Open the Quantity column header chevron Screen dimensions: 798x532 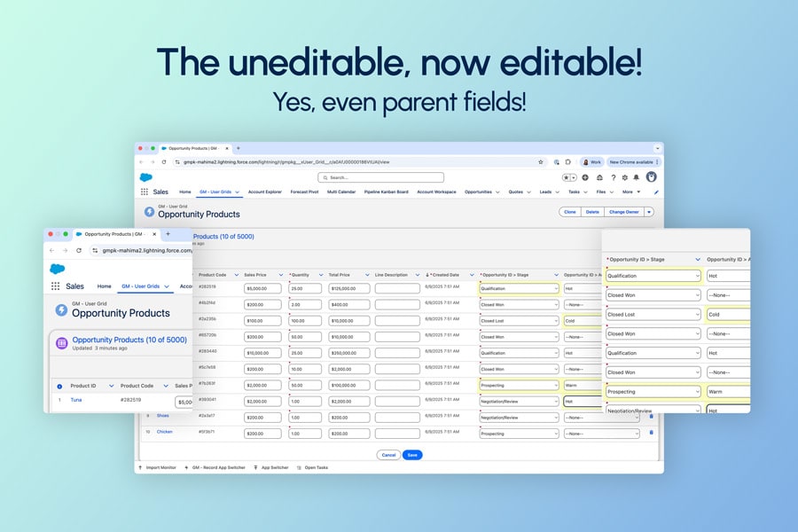321,274
